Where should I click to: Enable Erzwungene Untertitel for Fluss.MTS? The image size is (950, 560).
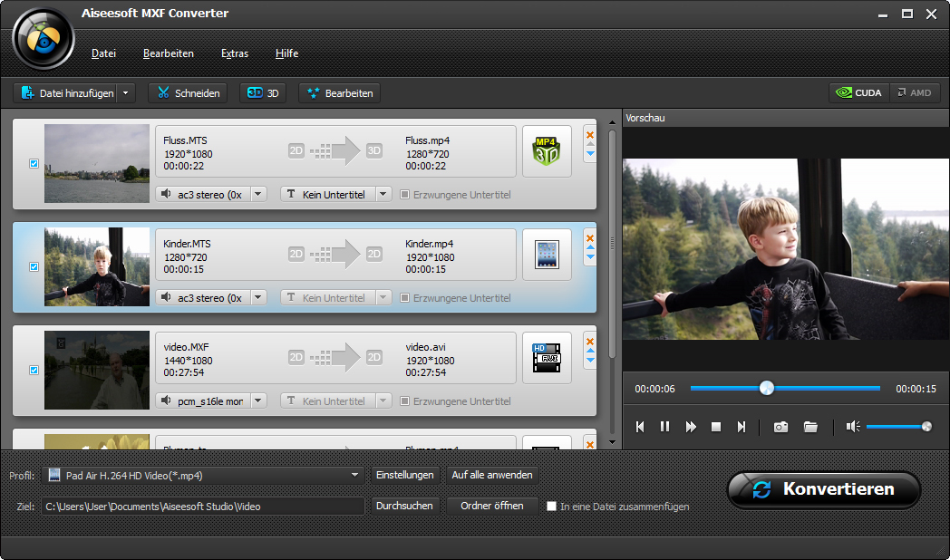point(404,194)
